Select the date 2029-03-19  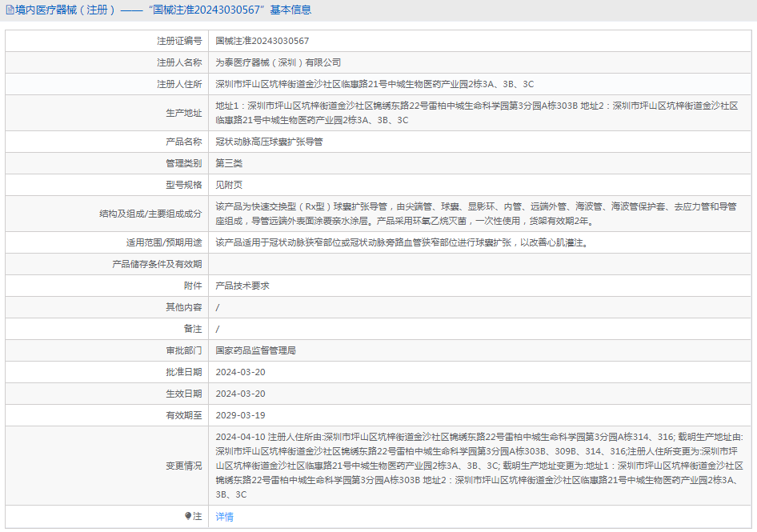tap(240, 416)
